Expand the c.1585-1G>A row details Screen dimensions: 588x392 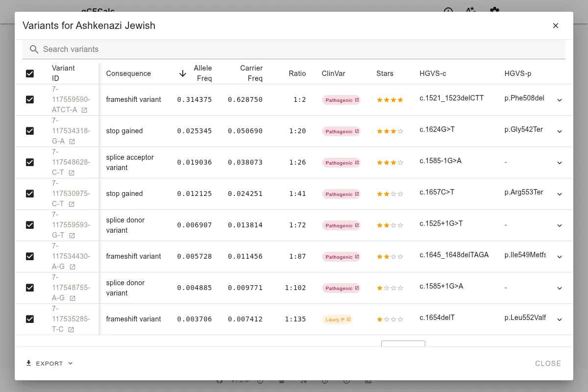coord(560,163)
